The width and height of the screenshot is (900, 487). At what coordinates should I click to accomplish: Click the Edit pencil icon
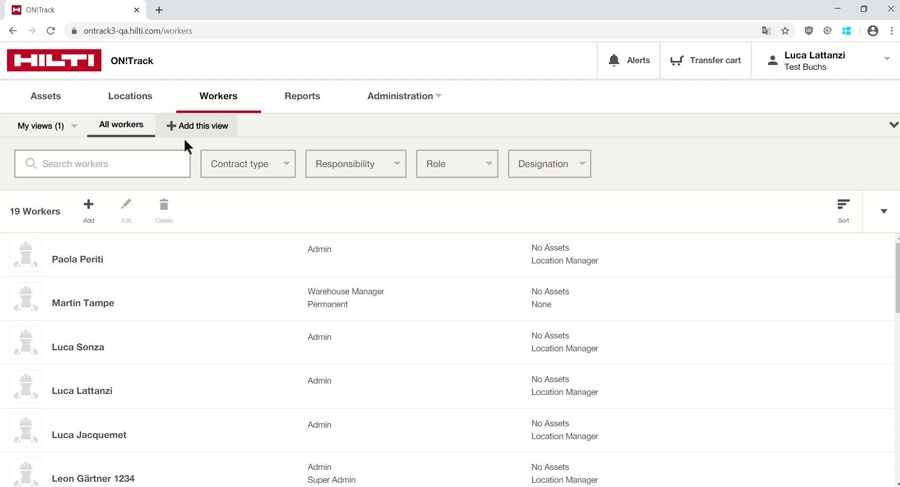pos(126,204)
